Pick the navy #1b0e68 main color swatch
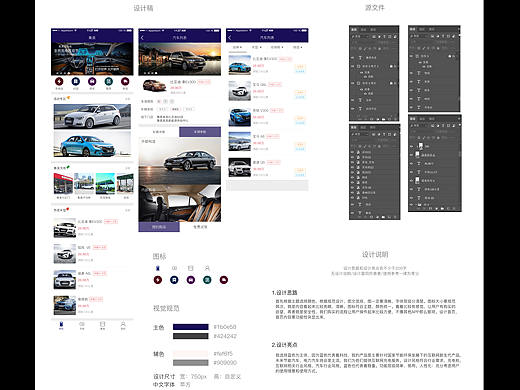Screen dimensions: 520x390 point(191,327)
